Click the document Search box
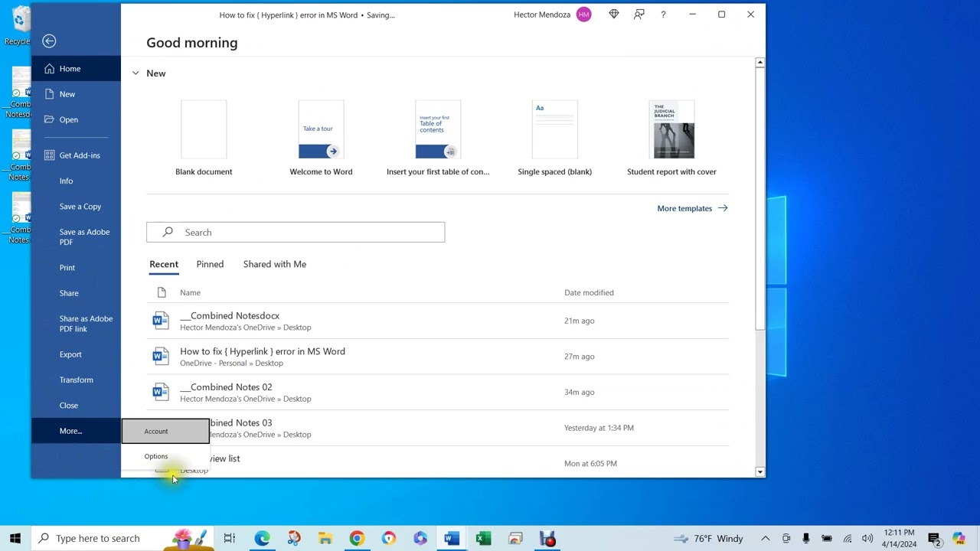Image resolution: width=980 pixels, height=551 pixels. [x=296, y=233]
